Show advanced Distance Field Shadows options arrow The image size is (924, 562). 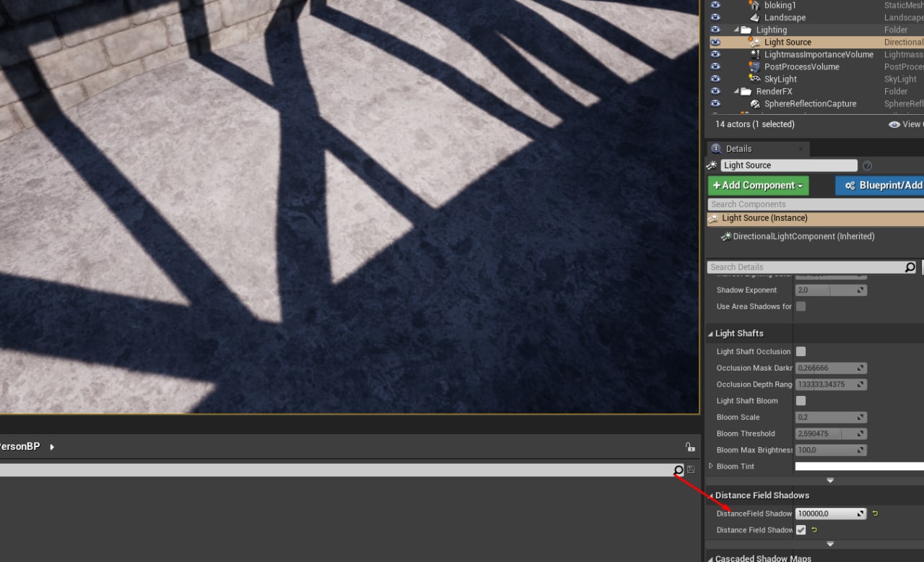tap(830, 544)
